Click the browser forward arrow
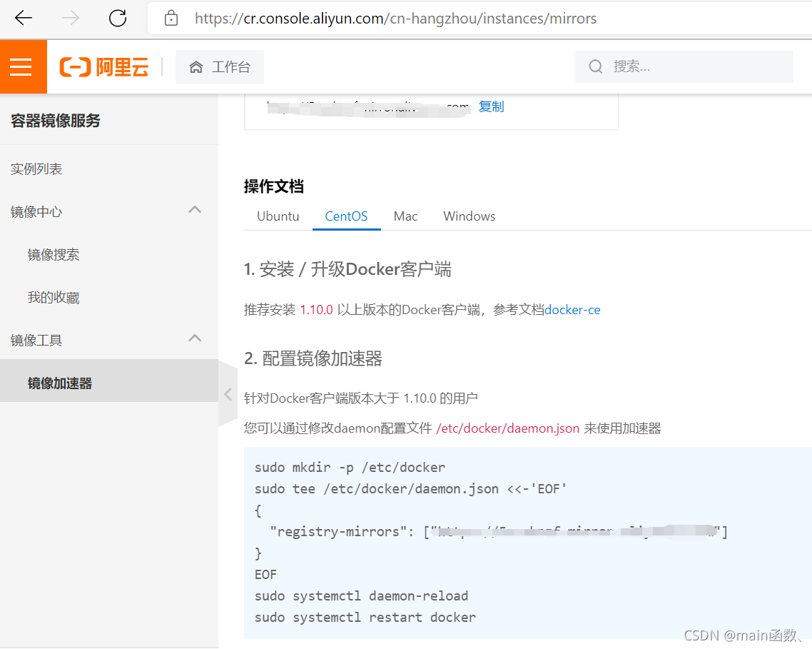The image size is (812, 649). point(71,18)
